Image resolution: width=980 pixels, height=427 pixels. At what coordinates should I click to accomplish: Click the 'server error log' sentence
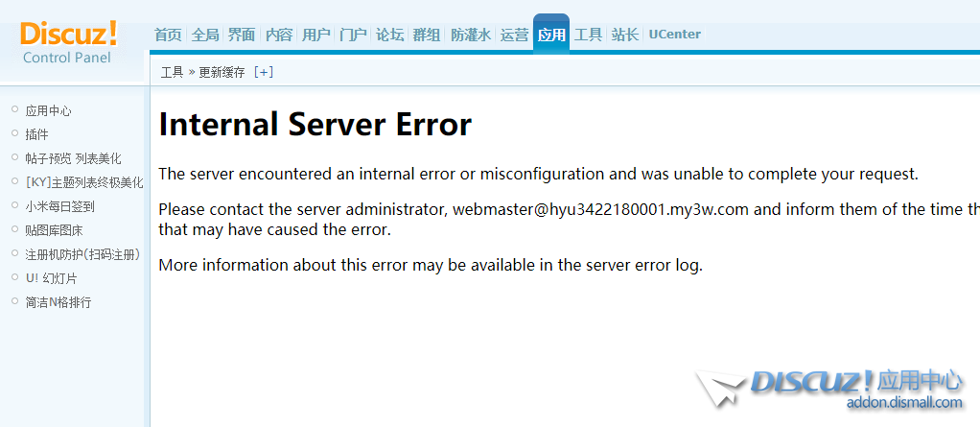431,265
